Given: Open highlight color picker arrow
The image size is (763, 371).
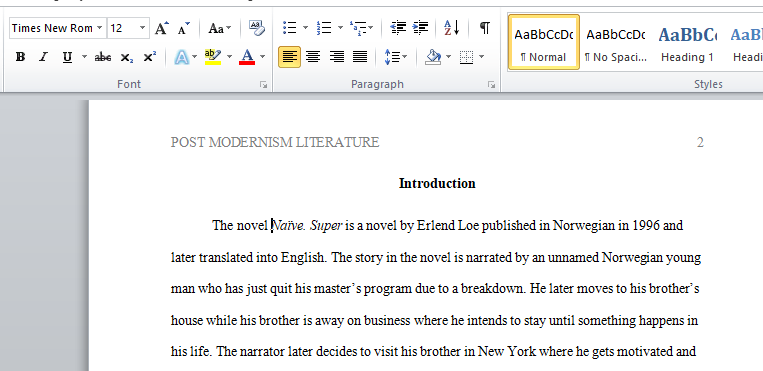Looking at the screenshot, I should [229, 57].
